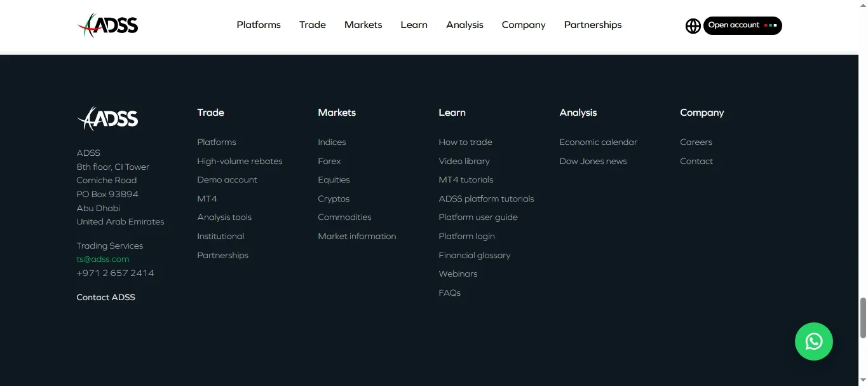Open Careers link
Viewport: 868px width, 386px height.
pyautogui.click(x=696, y=142)
